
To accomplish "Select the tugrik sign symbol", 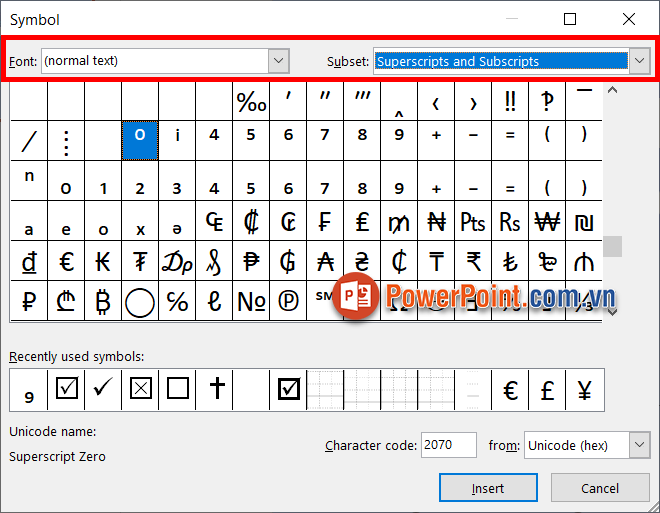I will tap(140, 260).
